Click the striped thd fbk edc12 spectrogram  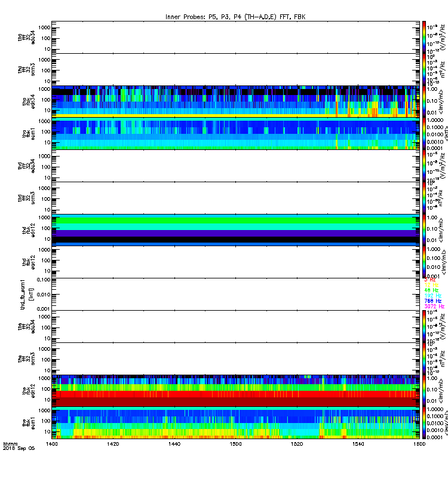tap(235, 230)
